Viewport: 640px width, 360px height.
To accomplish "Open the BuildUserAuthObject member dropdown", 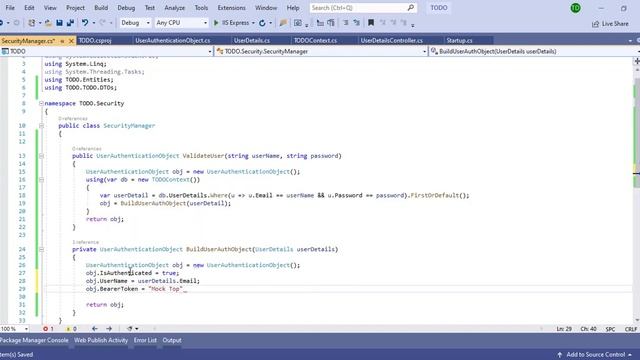I will coord(535,51).
